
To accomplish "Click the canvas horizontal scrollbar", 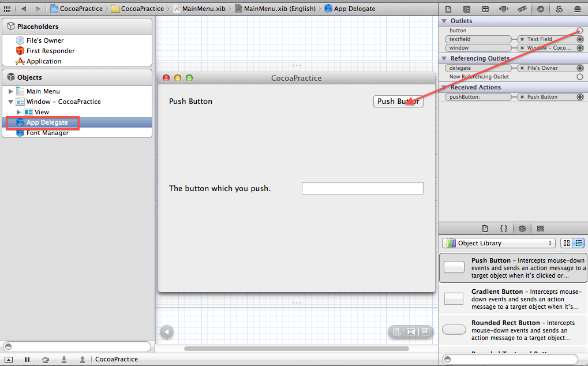I will pyautogui.click(x=297, y=349).
